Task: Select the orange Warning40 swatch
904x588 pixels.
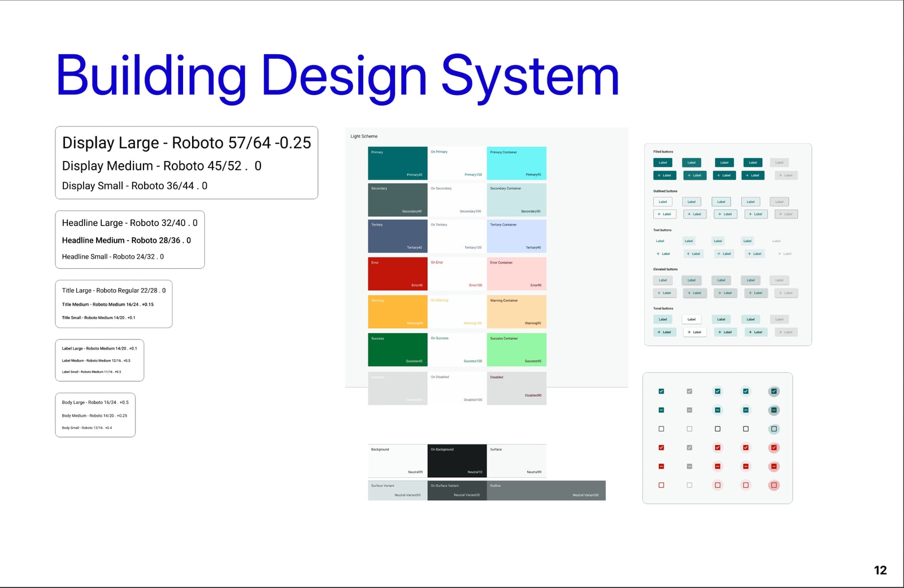Action: coord(398,312)
